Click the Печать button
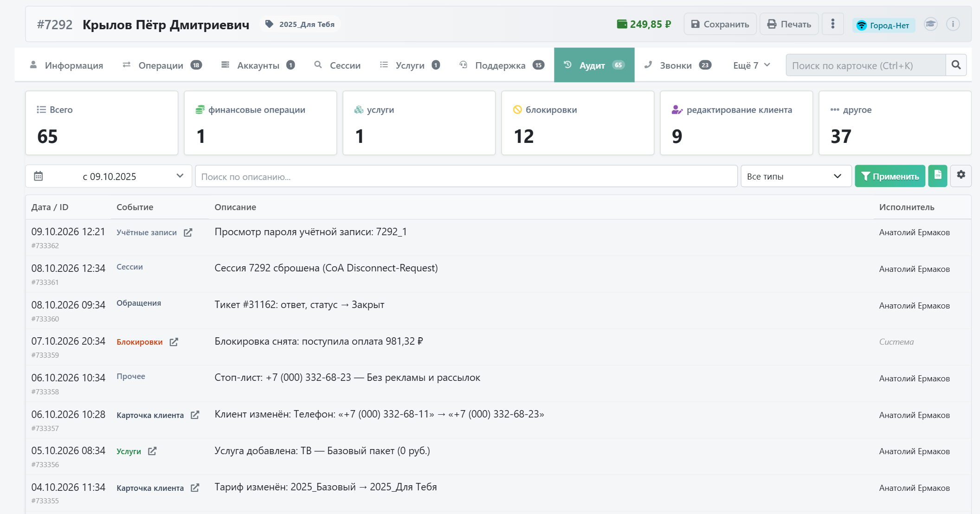 coord(789,24)
